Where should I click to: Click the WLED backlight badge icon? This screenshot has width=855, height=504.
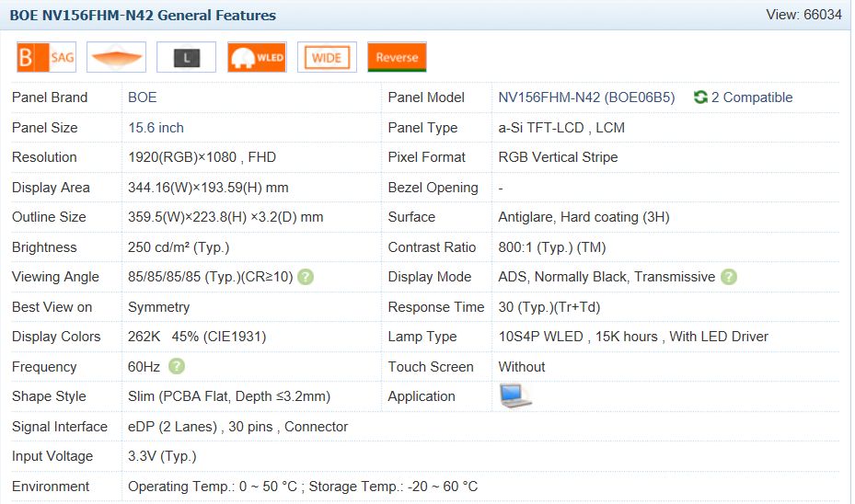tap(257, 57)
